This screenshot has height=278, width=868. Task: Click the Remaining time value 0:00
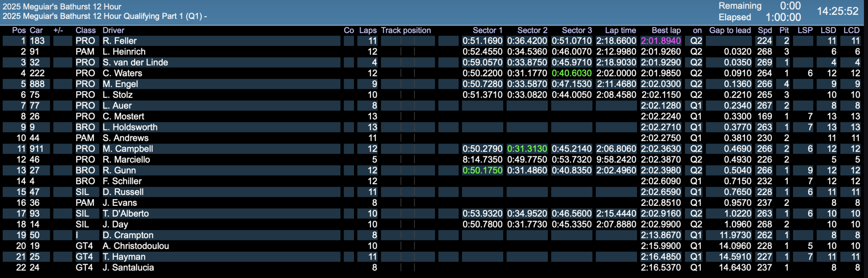(x=790, y=6)
